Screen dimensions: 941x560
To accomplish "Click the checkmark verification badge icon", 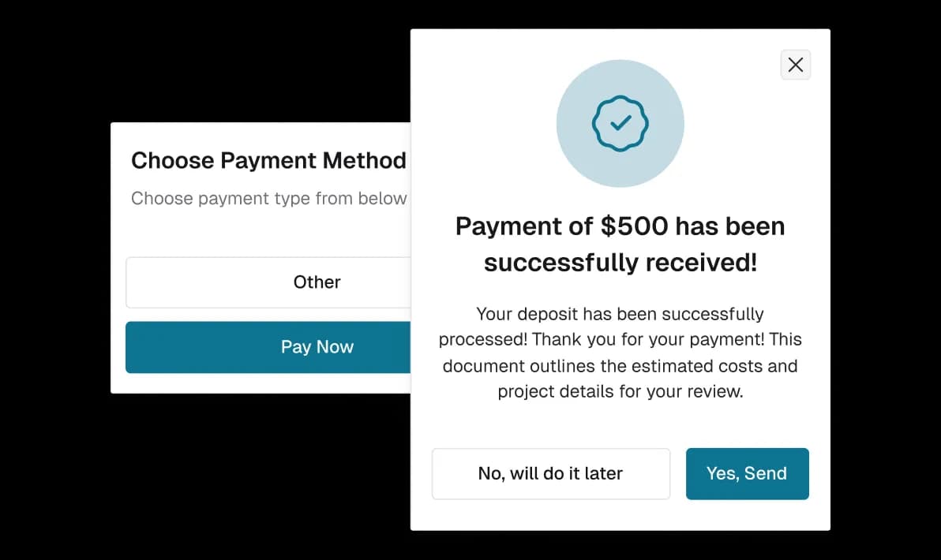I will click(620, 123).
